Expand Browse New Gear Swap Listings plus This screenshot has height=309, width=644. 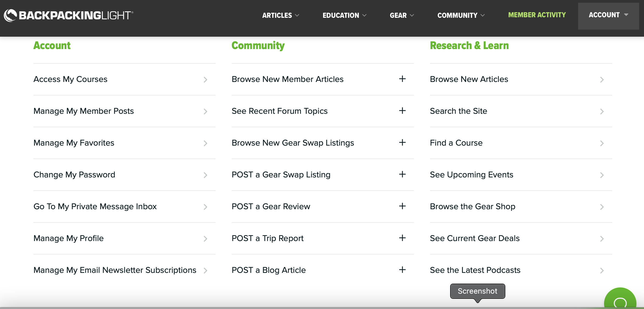click(x=402, y=142)
